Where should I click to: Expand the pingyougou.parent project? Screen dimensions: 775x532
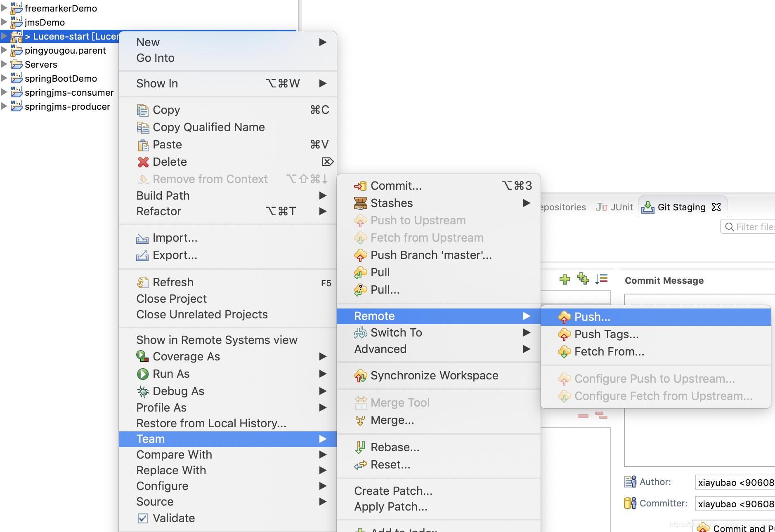pyautogui.click(x=4, y=50)
